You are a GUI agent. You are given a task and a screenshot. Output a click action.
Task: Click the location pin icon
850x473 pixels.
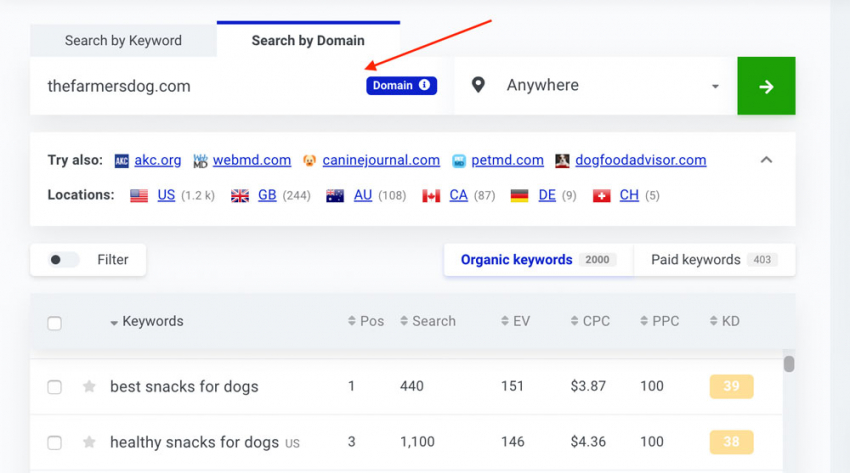point(478,85)
